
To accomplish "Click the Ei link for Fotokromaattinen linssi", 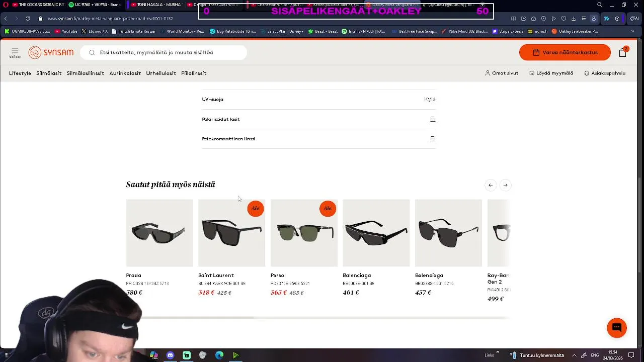I will 433,139.
